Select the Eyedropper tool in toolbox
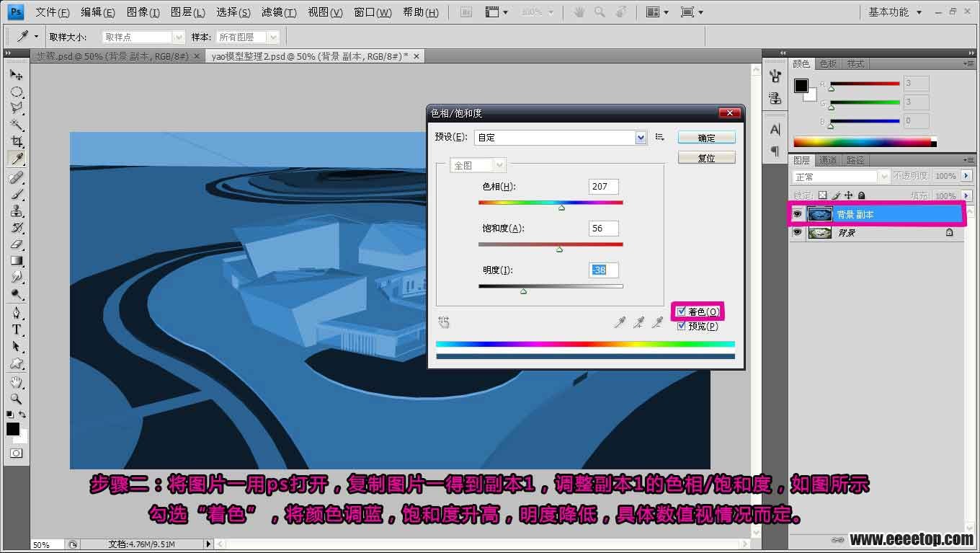This screenshot has height=553, width=980. click(16, 158)
